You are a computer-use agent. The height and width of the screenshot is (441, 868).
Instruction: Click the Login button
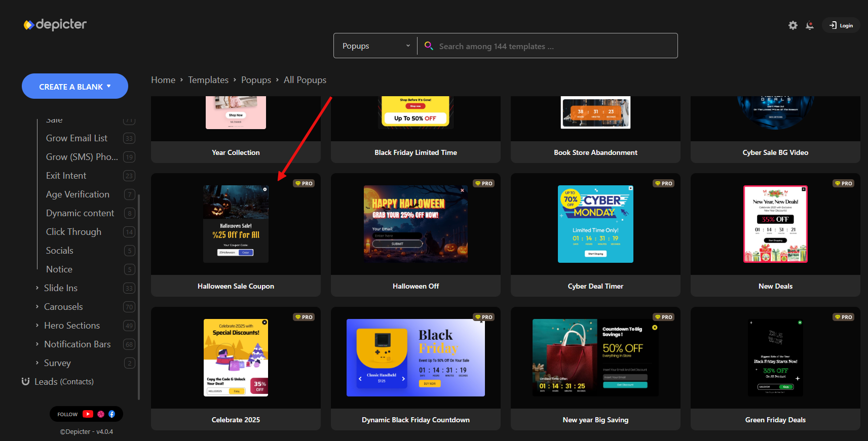tap(841, 25)
